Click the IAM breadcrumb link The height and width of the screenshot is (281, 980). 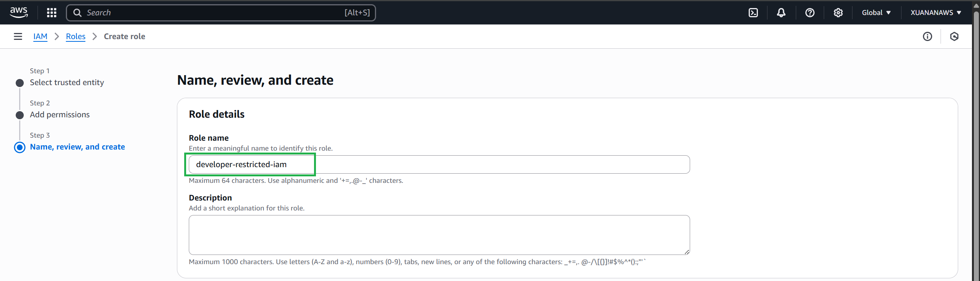point(40,36)
